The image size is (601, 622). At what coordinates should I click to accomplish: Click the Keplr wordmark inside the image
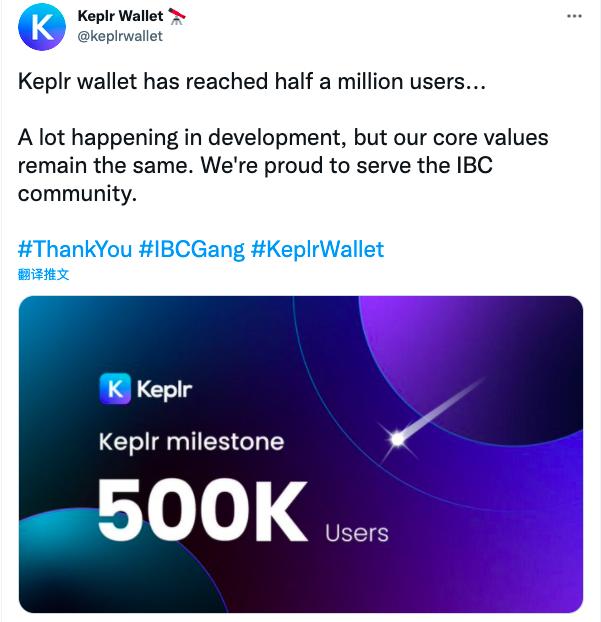coord(164,388)
